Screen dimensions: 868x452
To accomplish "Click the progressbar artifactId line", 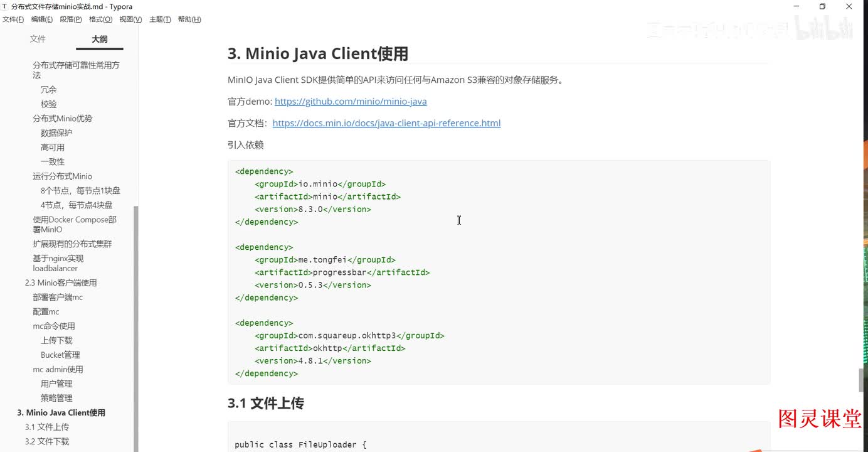I will (342, 272).
